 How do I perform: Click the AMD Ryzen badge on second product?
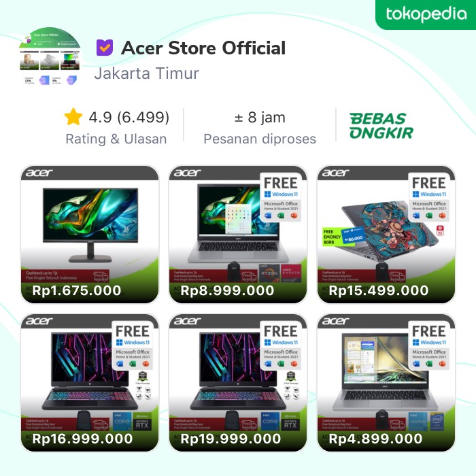click(269, 273)
